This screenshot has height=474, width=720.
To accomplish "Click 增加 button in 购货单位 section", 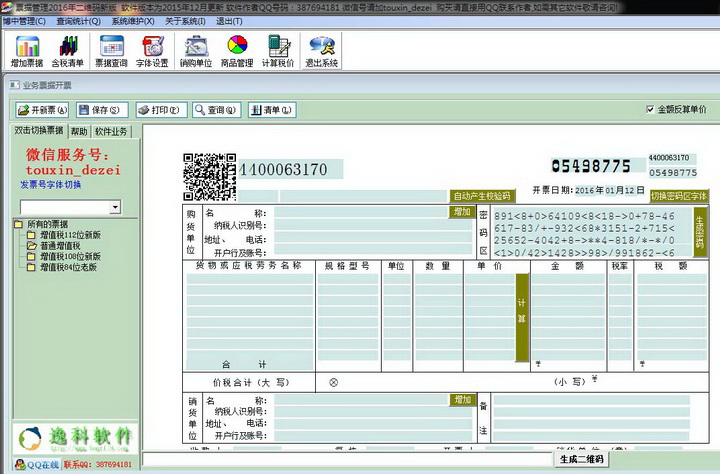I will click(x=462, y=212).
